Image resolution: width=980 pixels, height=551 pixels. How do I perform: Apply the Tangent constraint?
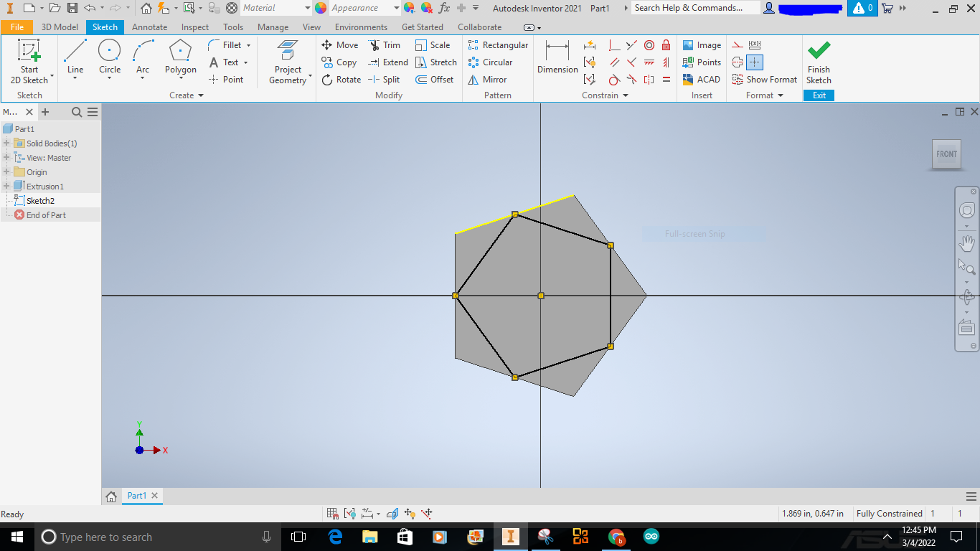(x=614, y=80)
